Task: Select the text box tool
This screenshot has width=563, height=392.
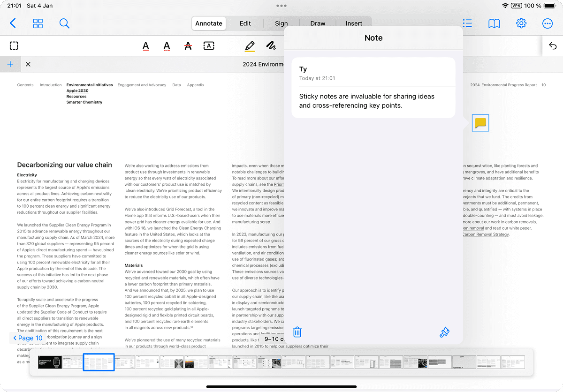Action: pyautogui.click(x=209, y=45)
